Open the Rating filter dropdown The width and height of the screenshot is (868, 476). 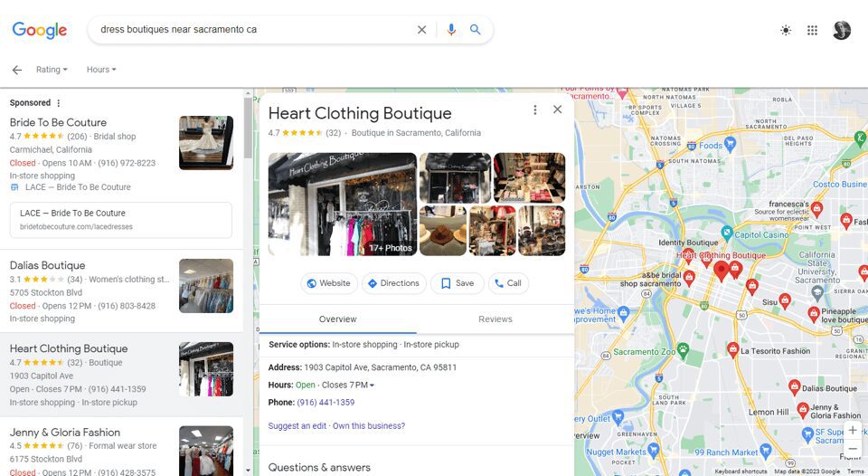coord(52,70)
